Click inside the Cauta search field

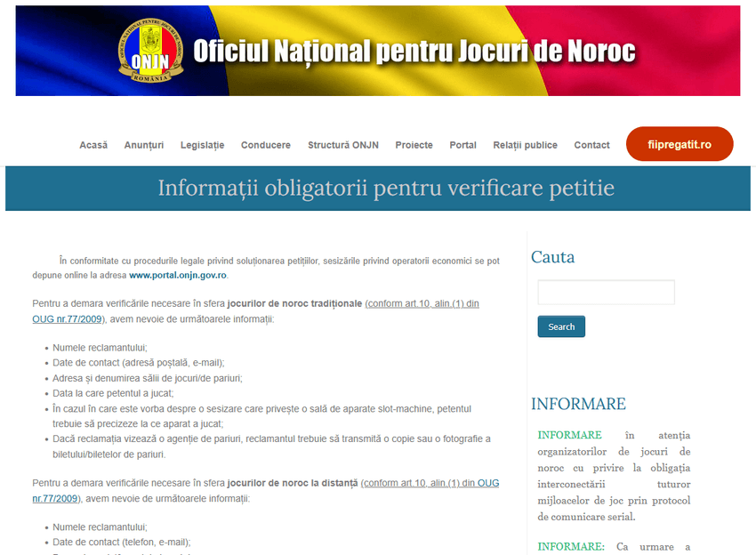pyautogui.click(x=606, y=293)
